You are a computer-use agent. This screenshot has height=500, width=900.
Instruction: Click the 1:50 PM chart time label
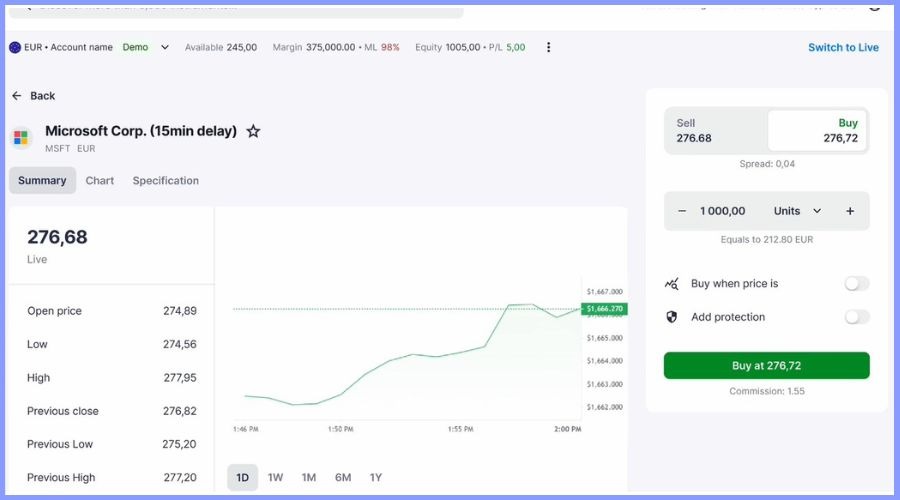(x=340, y=429)
